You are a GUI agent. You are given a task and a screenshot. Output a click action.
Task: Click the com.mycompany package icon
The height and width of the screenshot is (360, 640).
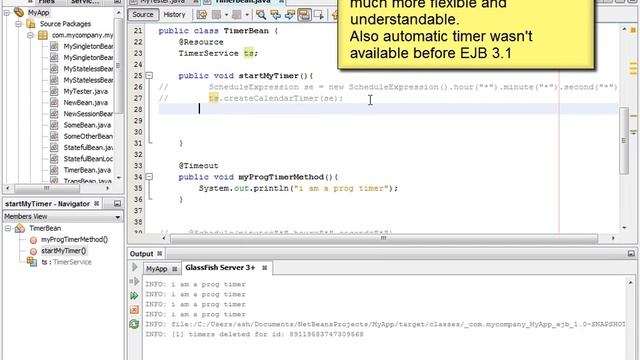pyautogui.click(x=43, y=35)
